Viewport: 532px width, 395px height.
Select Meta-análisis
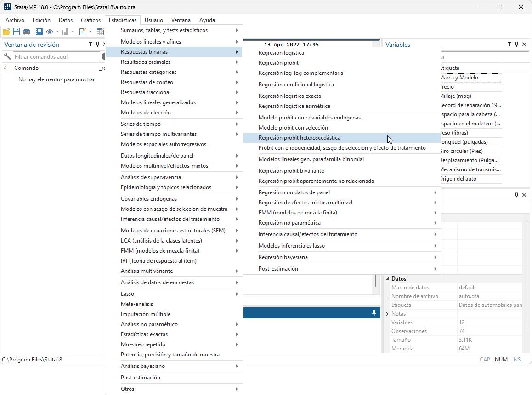pos(174,304)
